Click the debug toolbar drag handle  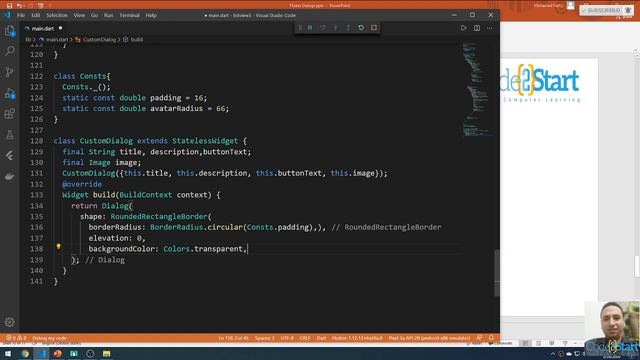pyautogui.click(x=300, y=28)
